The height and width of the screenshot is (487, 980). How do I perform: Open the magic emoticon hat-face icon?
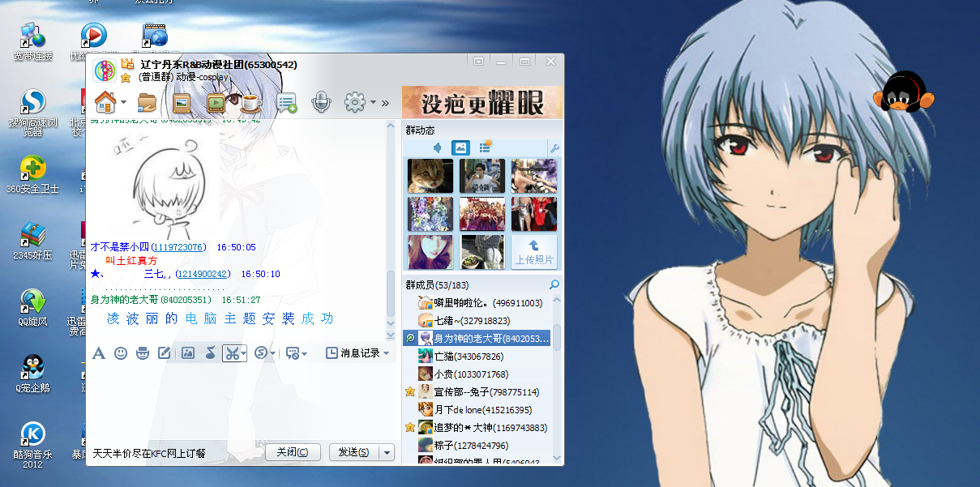tap(143, 353)
